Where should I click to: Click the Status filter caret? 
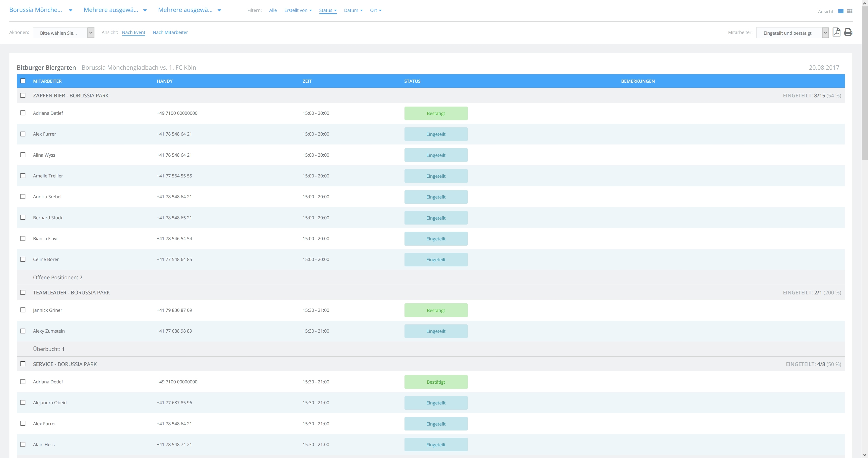pyautogui.click(x=335, y=10)
